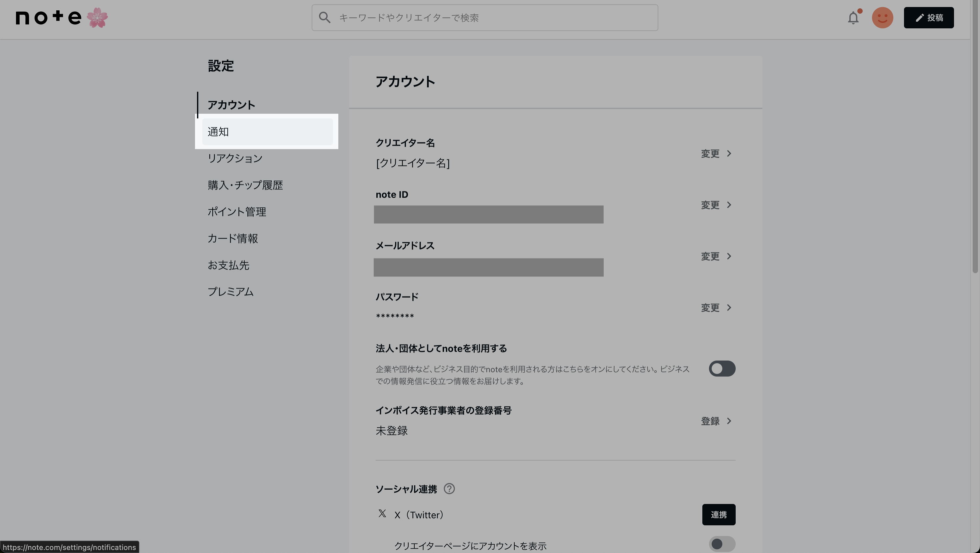Click the page vertical scrollbar
Screen dimensions: 980x553
click(x=975, y=137)
